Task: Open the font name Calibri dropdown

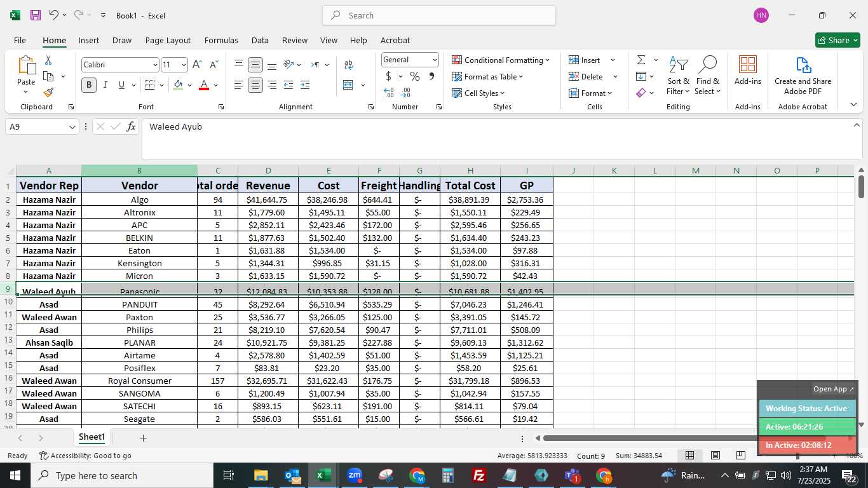Action: 154,65
